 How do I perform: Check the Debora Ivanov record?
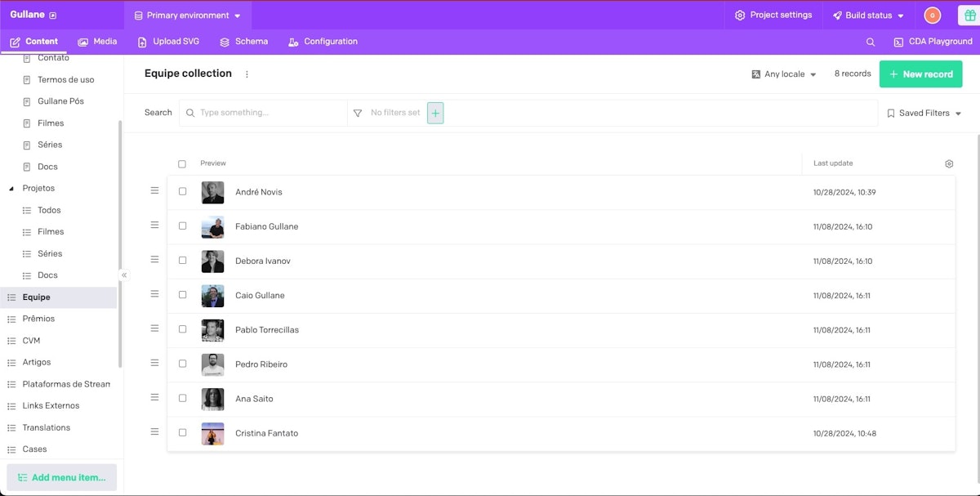point(182,260)
